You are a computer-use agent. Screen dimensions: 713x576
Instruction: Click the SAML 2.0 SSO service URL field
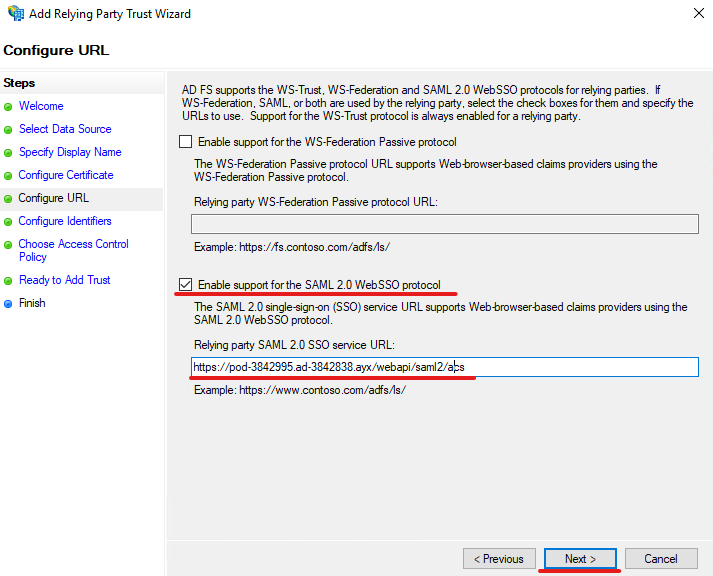coord(445,367)
